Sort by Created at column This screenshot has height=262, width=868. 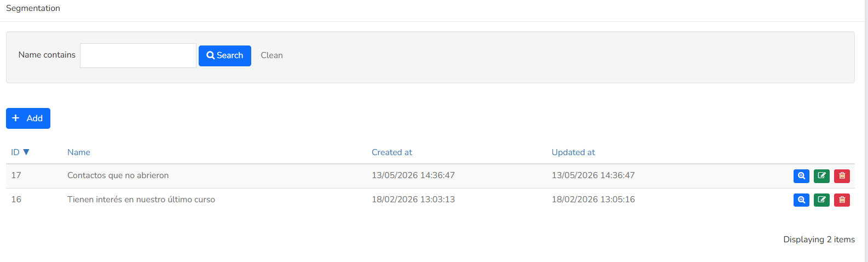392,152
